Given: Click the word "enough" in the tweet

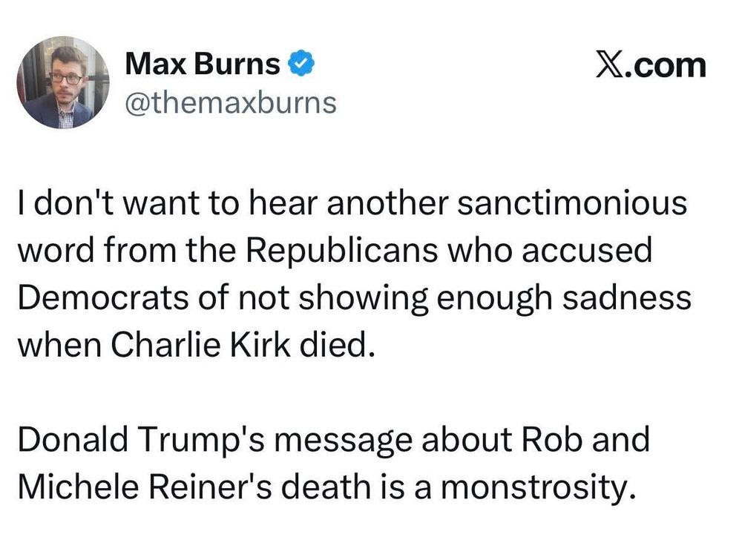Looking at the screenshot, I should tap(494, 300).
